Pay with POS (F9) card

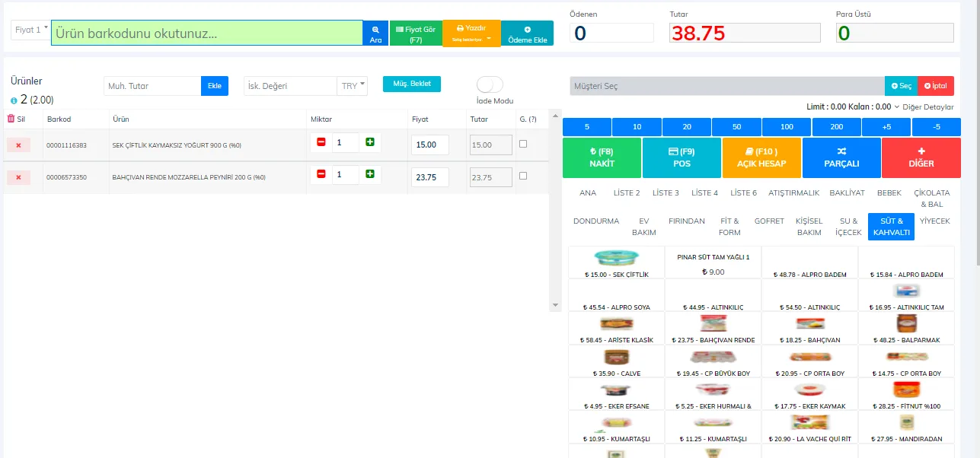pos(682,157)
